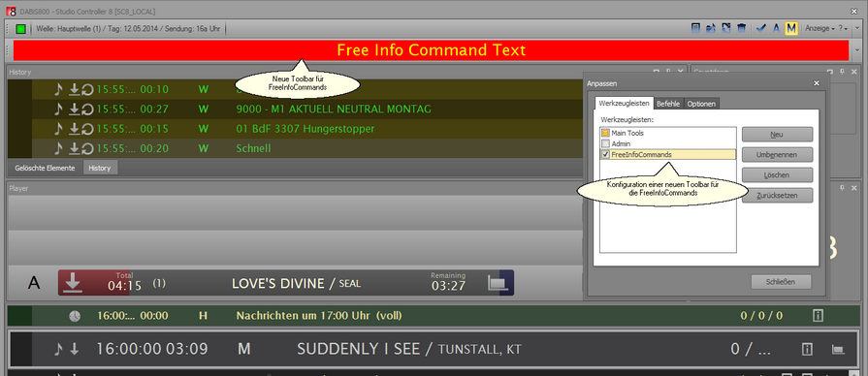Screen dimensions: 868x376
Task: Select the 'Schnell' history entry
Action: [253, 148]
